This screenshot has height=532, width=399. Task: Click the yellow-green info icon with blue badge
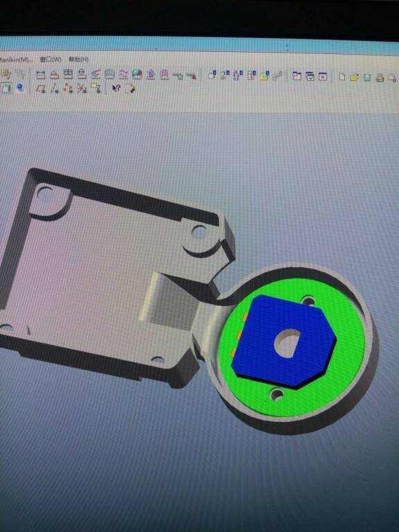265,76
